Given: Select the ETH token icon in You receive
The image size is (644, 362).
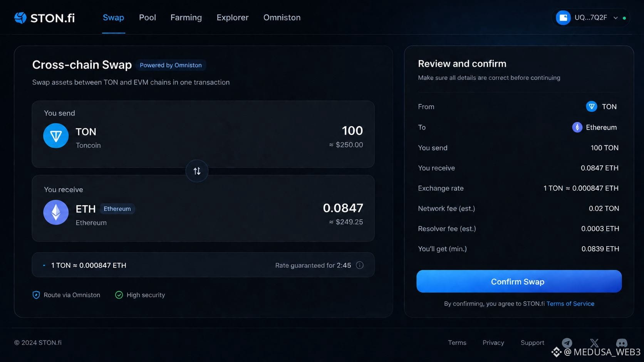Looking at the screenshot, I should coord(56,212).
